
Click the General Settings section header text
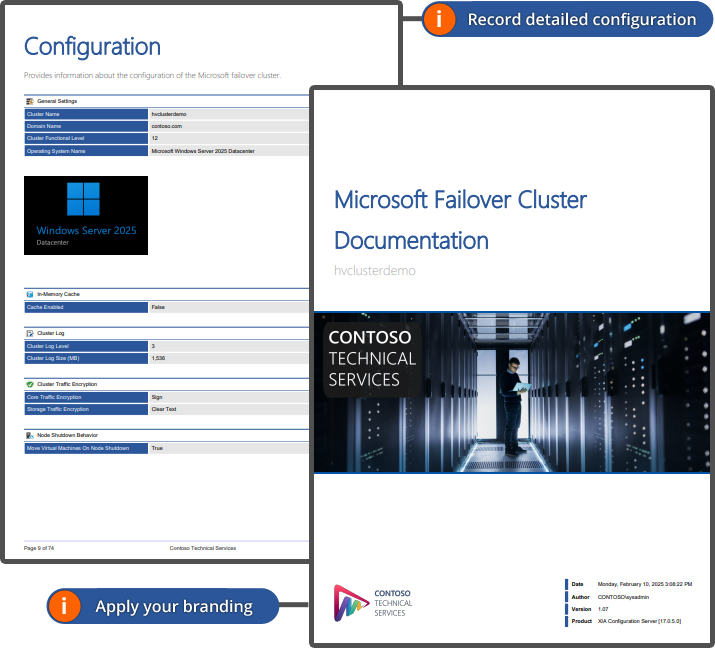click(x=57, y=101)
